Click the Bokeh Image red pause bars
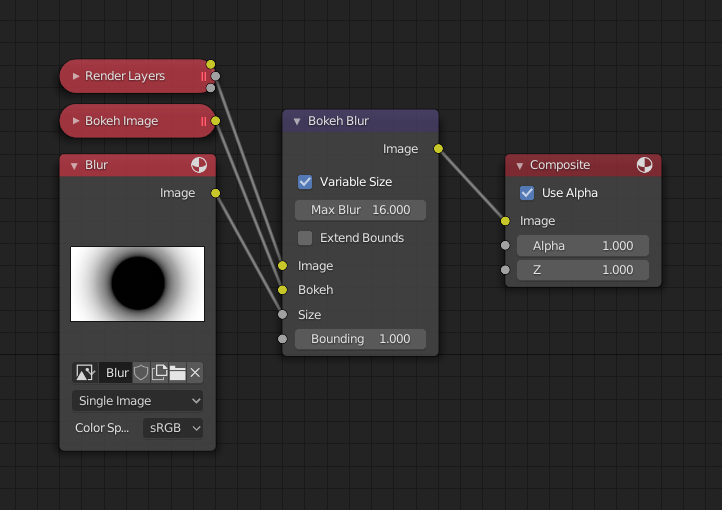The width and height of the screenshot is (722, 510). click(x=203, y=121)
